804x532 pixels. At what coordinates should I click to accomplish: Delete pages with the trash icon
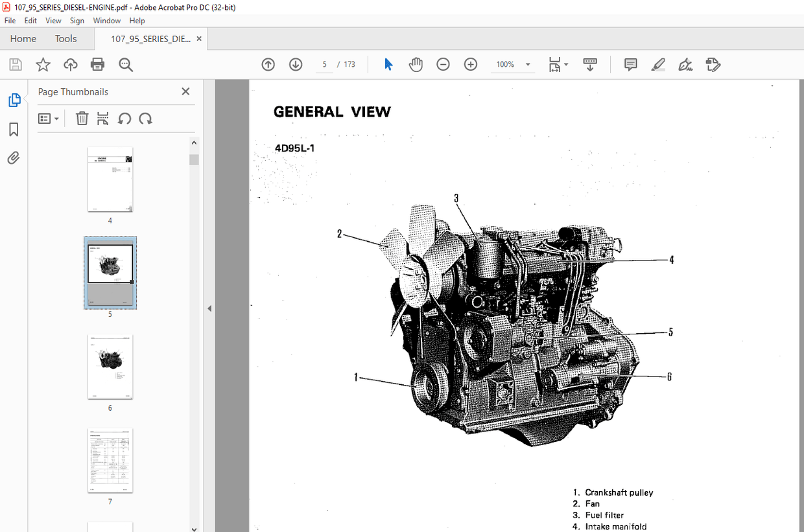click(x=82, y=118)
